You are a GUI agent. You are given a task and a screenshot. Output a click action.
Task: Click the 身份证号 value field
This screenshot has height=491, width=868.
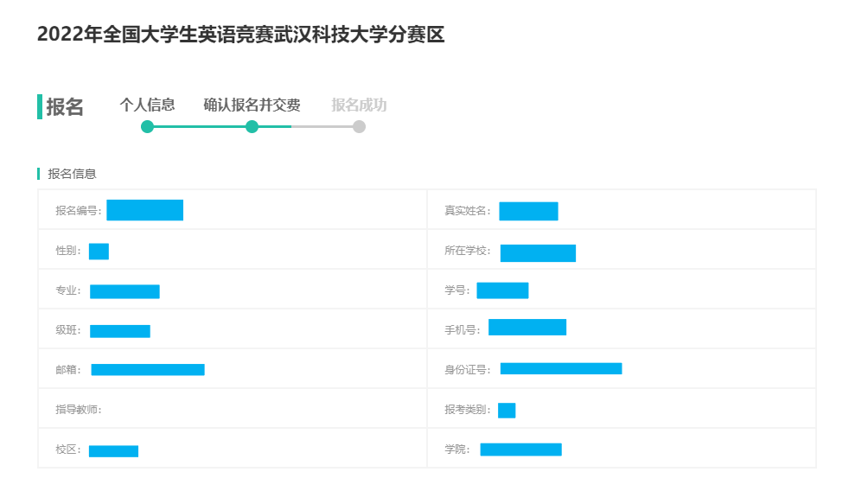pyautogui.click(x=561, y=368)
